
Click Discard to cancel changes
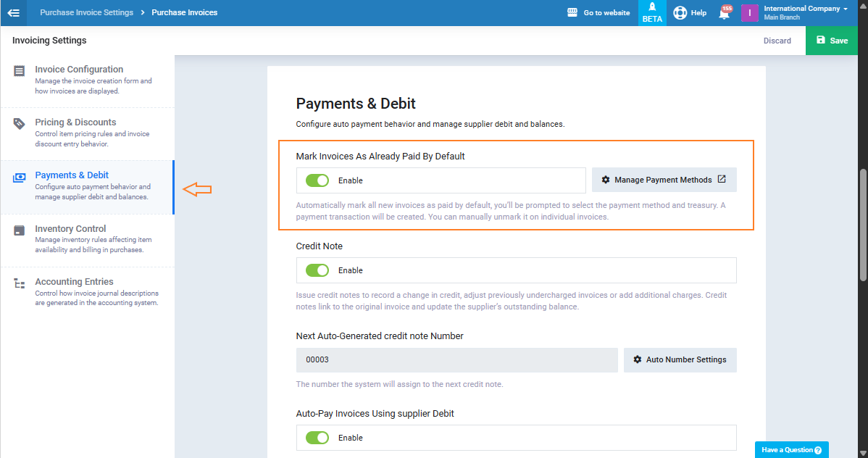click(777, 41)
